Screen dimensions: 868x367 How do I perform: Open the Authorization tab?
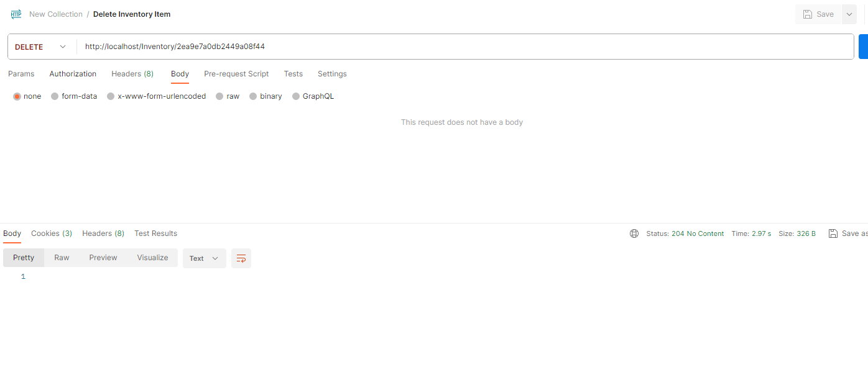(x=73, y=74)
